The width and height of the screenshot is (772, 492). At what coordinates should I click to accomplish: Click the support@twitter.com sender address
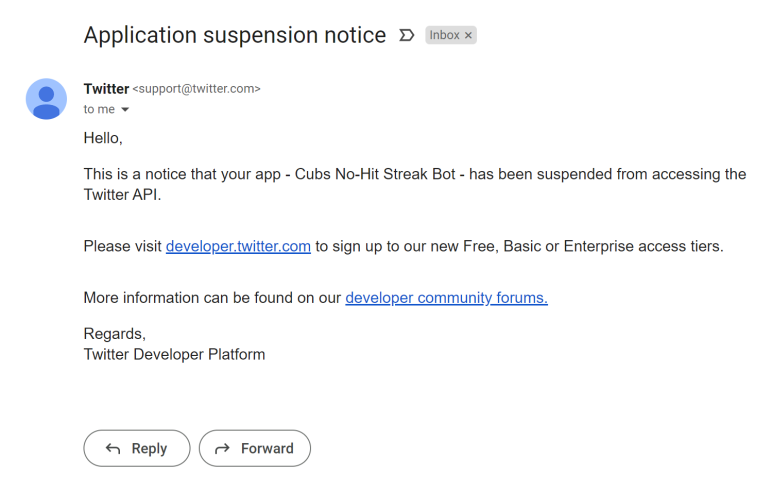tap(196, 89)
